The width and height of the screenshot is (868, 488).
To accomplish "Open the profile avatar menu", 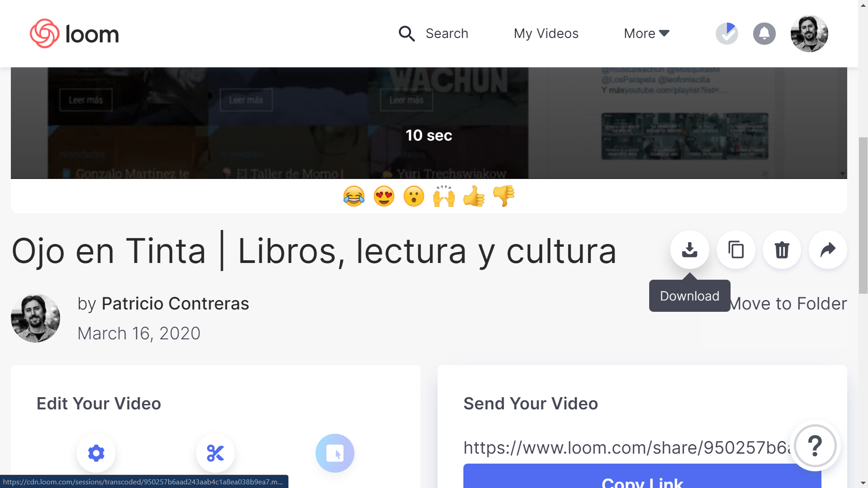I will (809, 33).
